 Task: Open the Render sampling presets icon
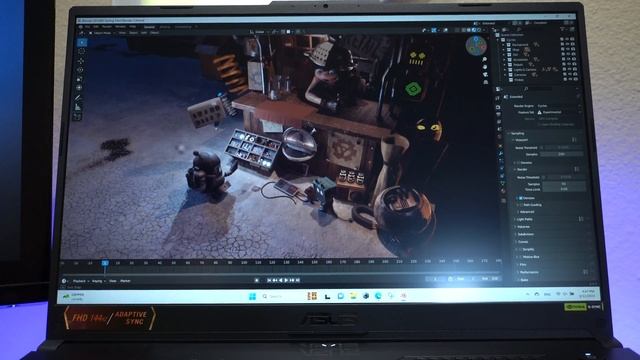coord(576,169)
